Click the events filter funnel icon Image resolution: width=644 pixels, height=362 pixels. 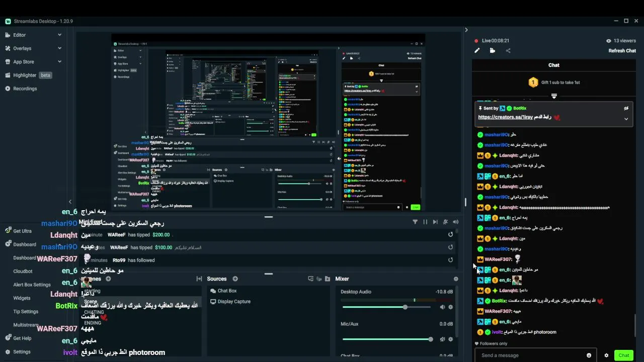[415, 222]
